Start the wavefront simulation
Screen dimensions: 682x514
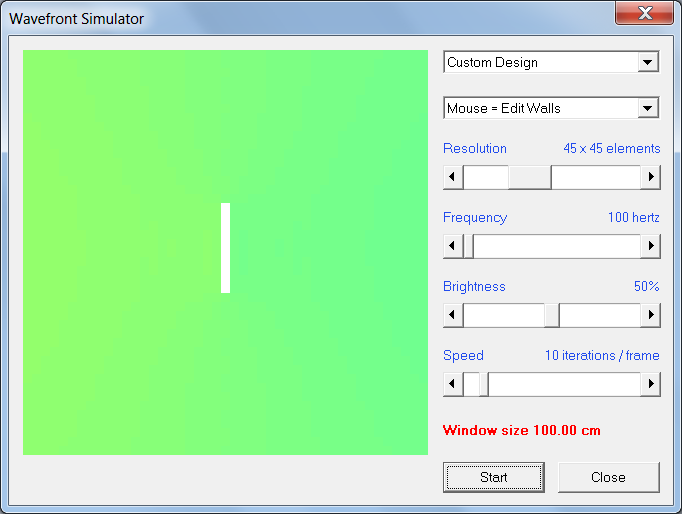494,477
